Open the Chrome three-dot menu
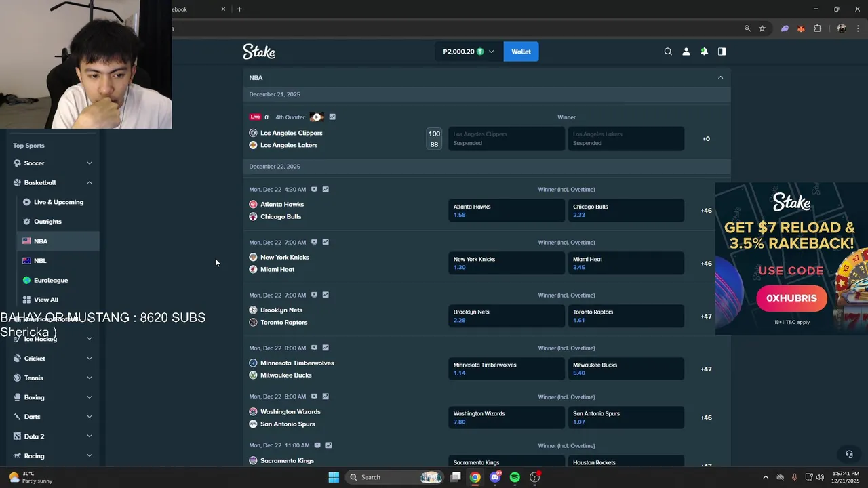 (858, 28)
